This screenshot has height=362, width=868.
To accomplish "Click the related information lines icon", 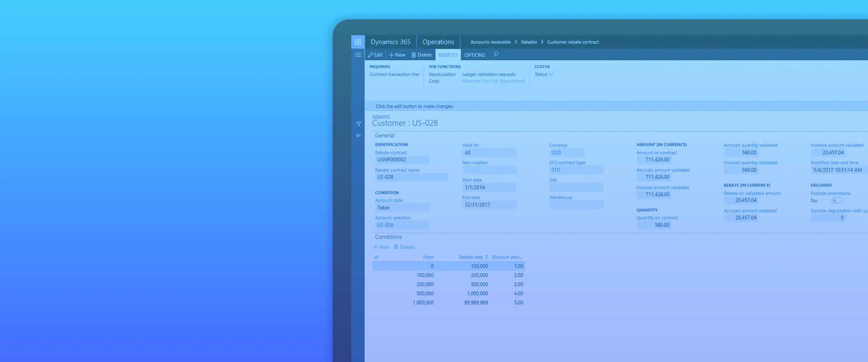I will [x=358, y=135].
